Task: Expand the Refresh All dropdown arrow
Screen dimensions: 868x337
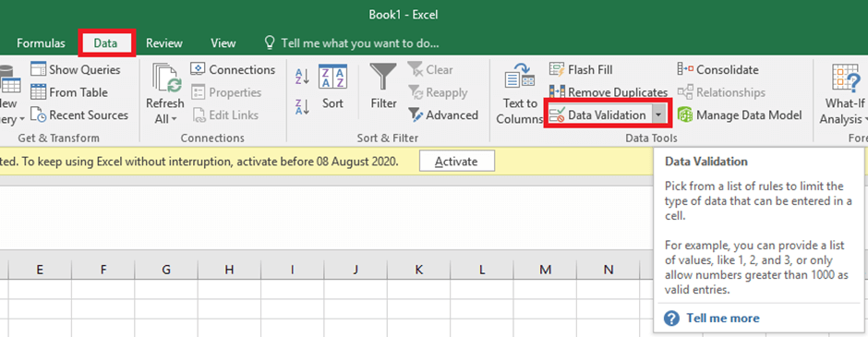Action: [174, 119]
